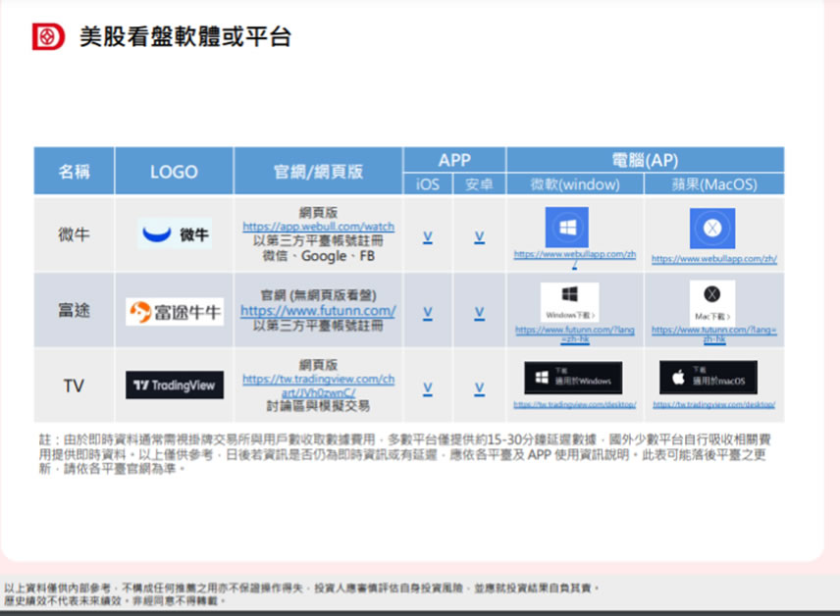Open the www.futunn.com official site link
Viewport: 840px width, 616px height.
pyautogui.click(x=318, y=311)
